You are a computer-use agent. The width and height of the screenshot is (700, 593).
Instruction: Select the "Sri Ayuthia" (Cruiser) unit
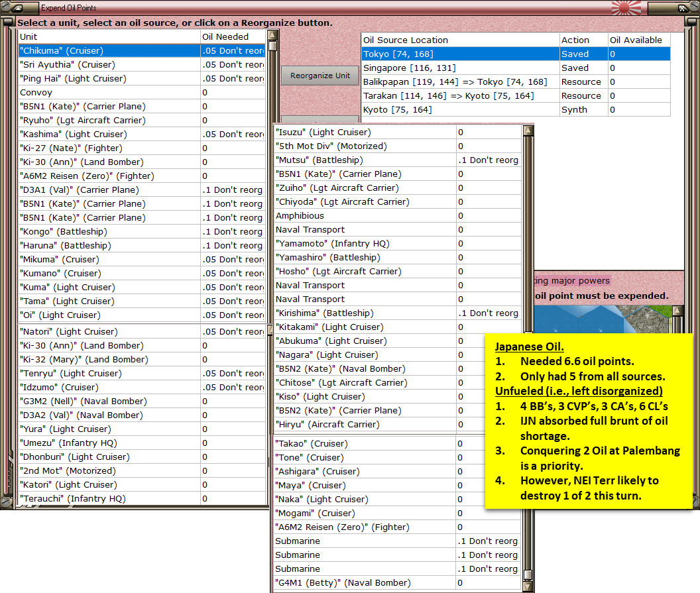[x=142, y=64]
